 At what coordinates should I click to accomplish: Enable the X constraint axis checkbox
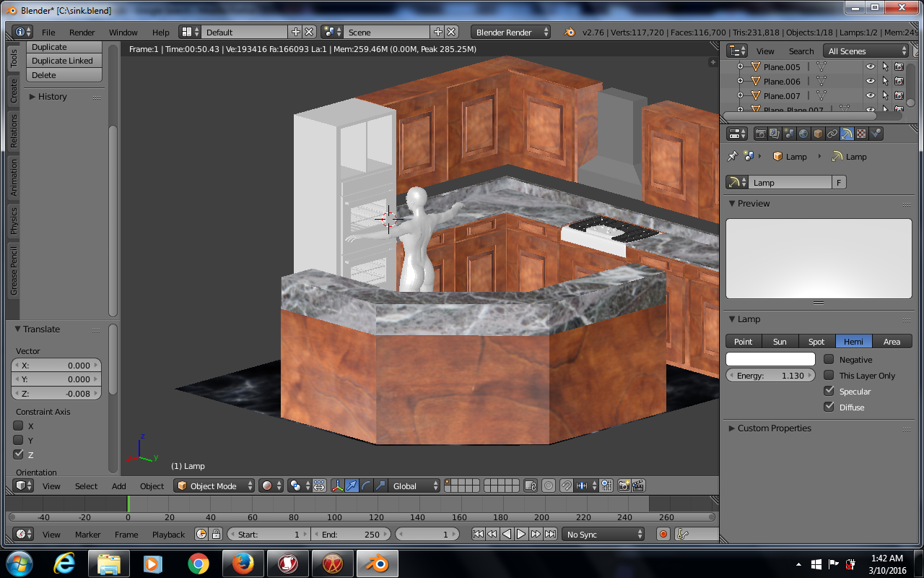click(18, 426)
